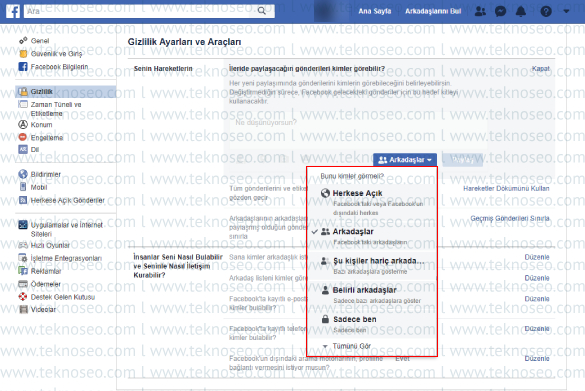Click the Kapat link

point(541,68)
